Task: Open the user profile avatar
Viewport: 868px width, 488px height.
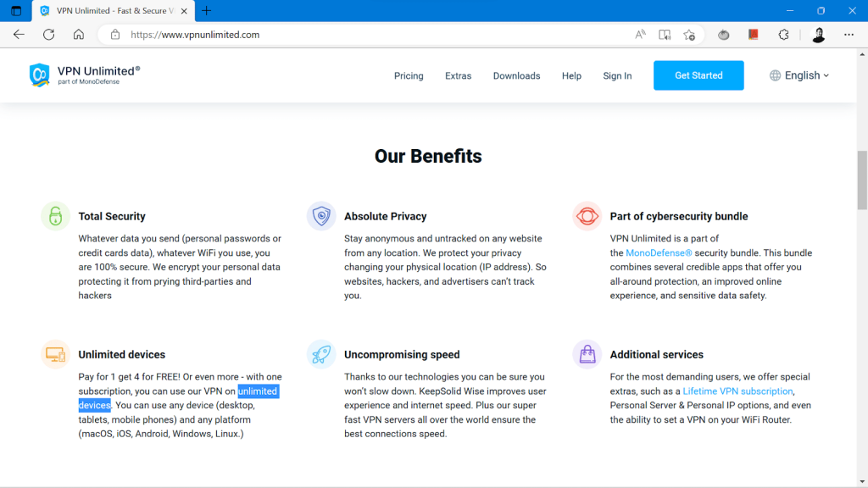Action: click(x=818, y=35)
